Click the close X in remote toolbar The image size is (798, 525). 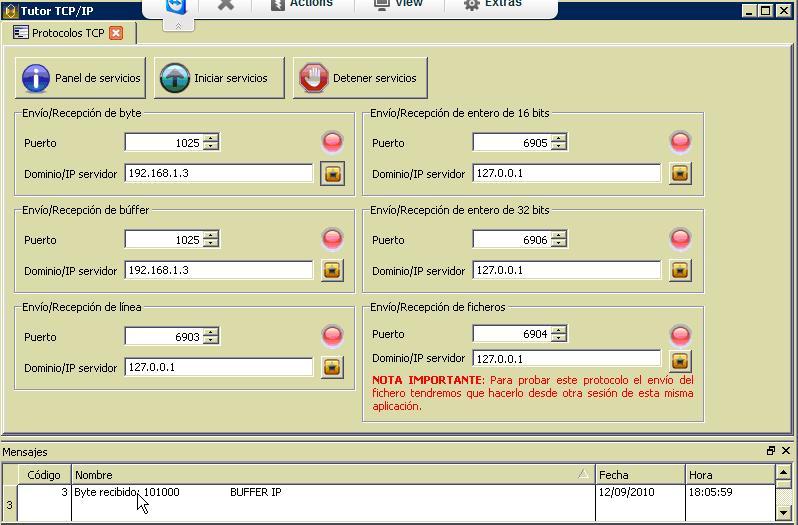pyautogui.click(x=225, y=4)
